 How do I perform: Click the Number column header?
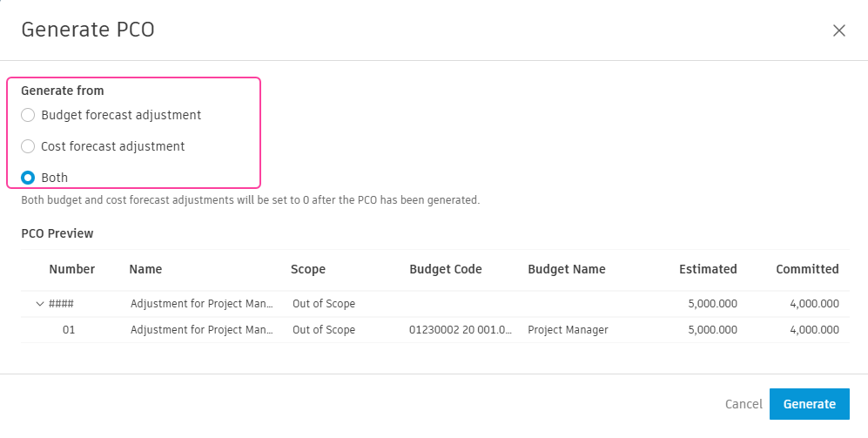pos(71,269)
